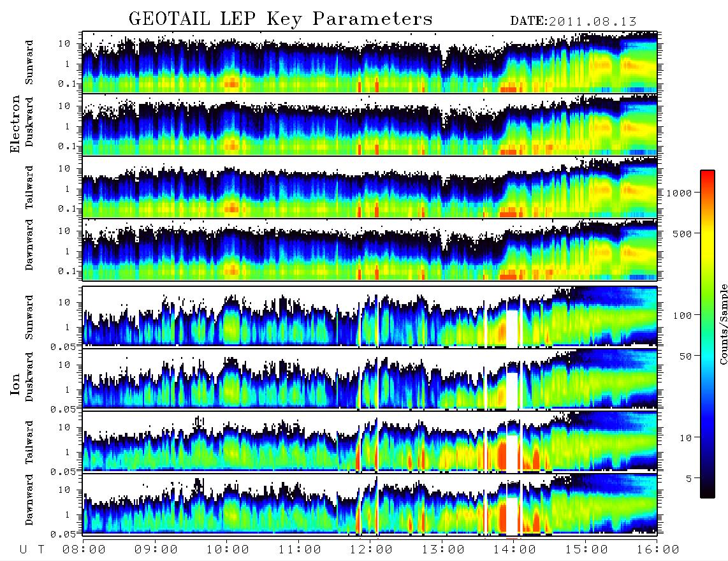Click the 0.05 energy tick on Ion Sunward
This screenshot has width=728, height=561.
click(x=62, y=346)
